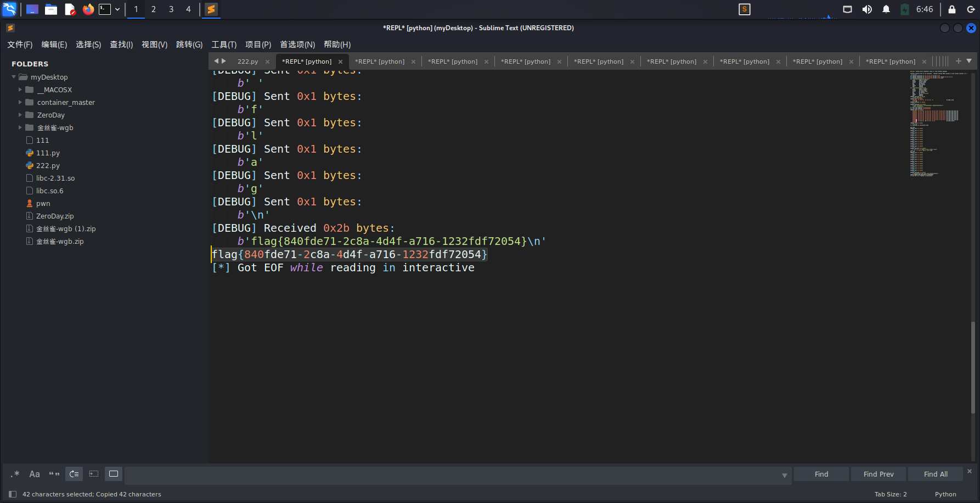Open the 222.py file in sidebar

pyautogui.click(x=48, y=165)
